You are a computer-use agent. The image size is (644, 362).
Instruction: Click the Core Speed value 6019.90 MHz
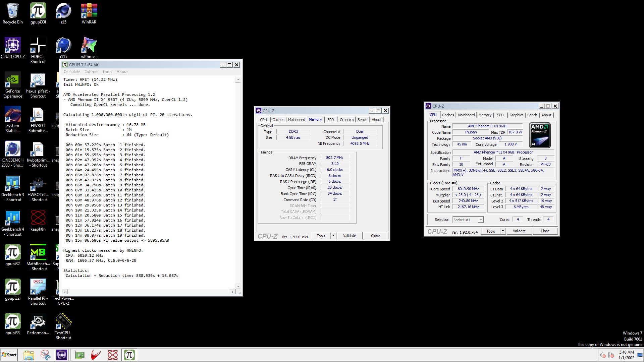(x=468, y=189)
